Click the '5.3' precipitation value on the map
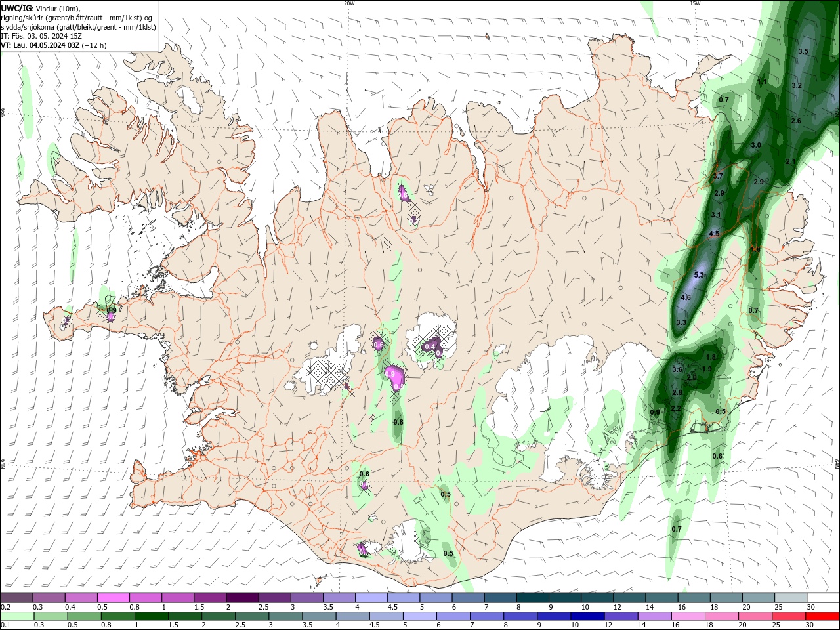The width and height of the screenshot is (840, 630). pos(698,275)
